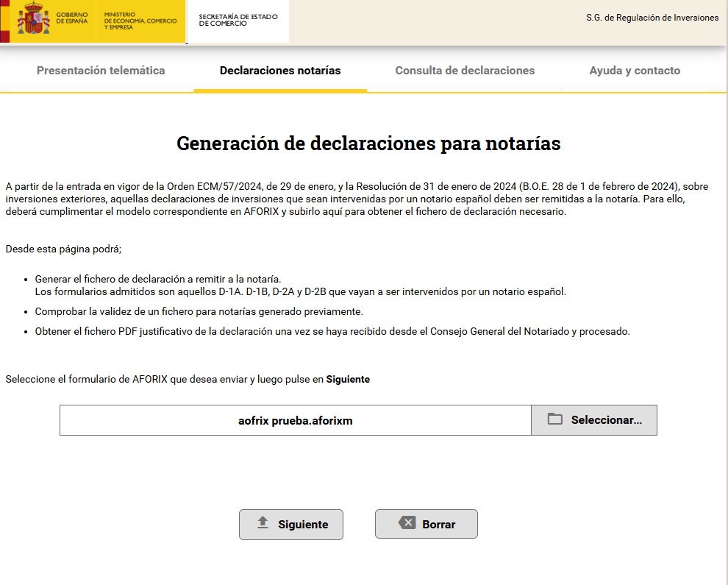This screenshot has width=728, height=585.
Task: Click the upload arrow icon beside Siguiente
Action: tap(263, 523)
